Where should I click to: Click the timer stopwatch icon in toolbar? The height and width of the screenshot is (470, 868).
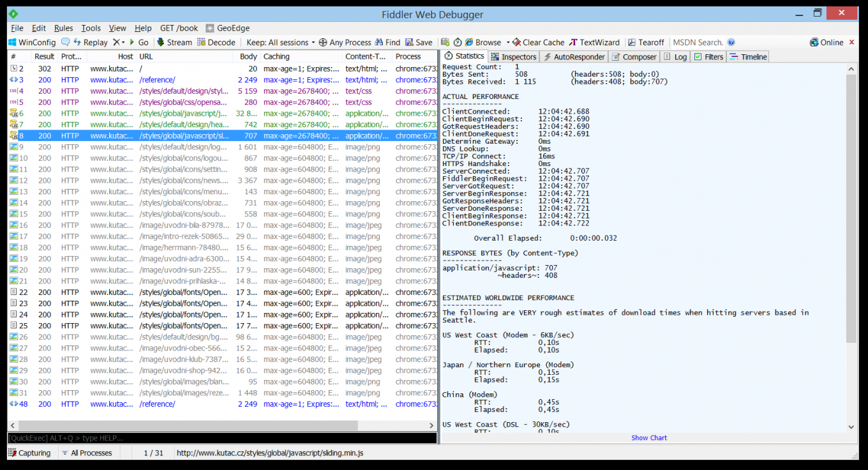[458, 42]
